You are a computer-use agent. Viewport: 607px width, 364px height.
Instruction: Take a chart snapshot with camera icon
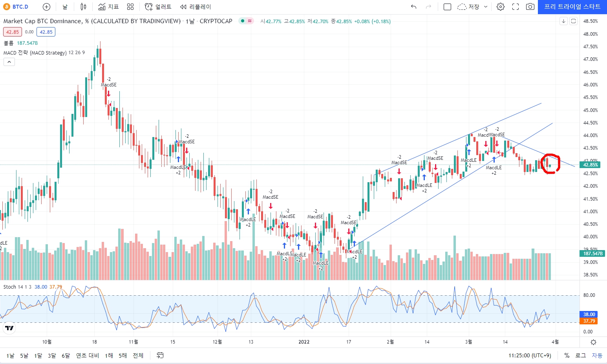pyautogui.click(x=530, y=7)
